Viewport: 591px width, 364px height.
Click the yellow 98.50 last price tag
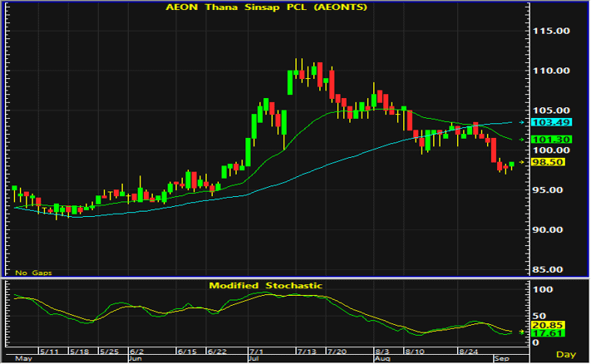548,162
